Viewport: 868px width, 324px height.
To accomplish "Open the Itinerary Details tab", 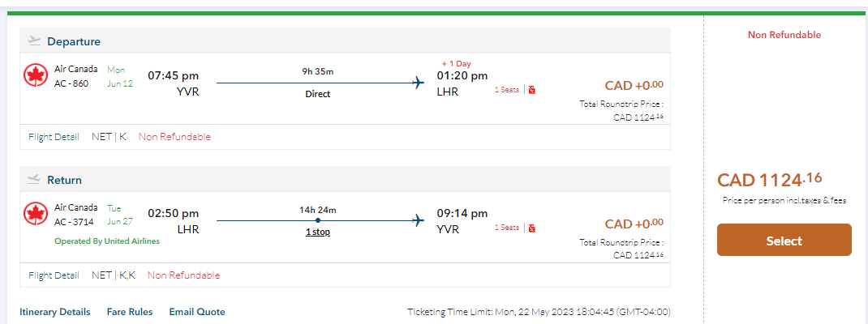I will point(55,312).
